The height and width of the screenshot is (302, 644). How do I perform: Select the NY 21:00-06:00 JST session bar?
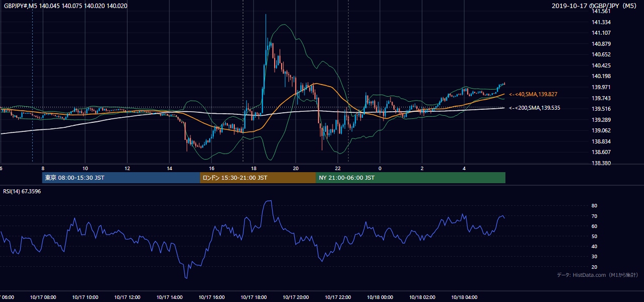411,178
